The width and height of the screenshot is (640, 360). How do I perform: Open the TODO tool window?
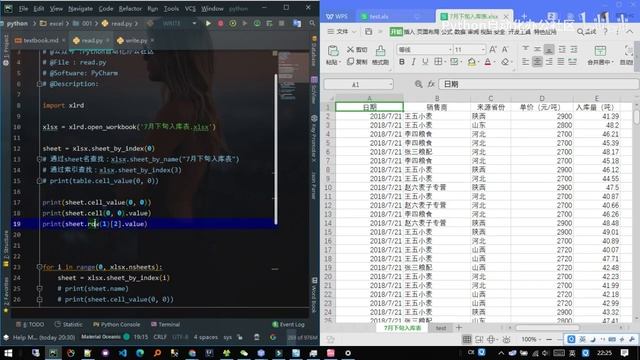31,324
